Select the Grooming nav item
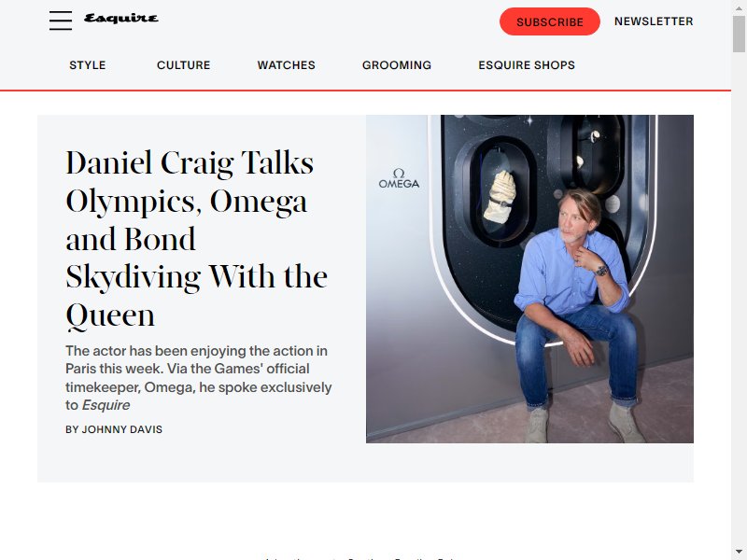Image resolution: width=747 pixels, height=560 pixels. 397,65
